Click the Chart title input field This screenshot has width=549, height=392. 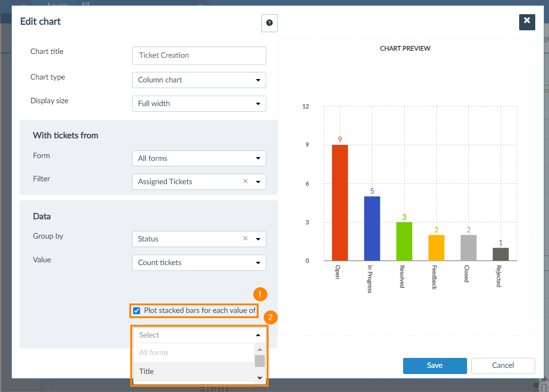point(199,55)
